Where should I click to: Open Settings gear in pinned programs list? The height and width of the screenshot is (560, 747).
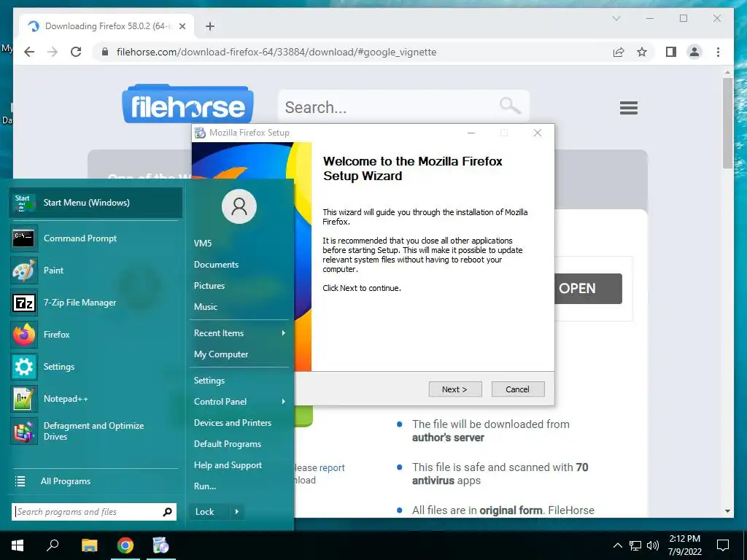click(x=96, y=367)
